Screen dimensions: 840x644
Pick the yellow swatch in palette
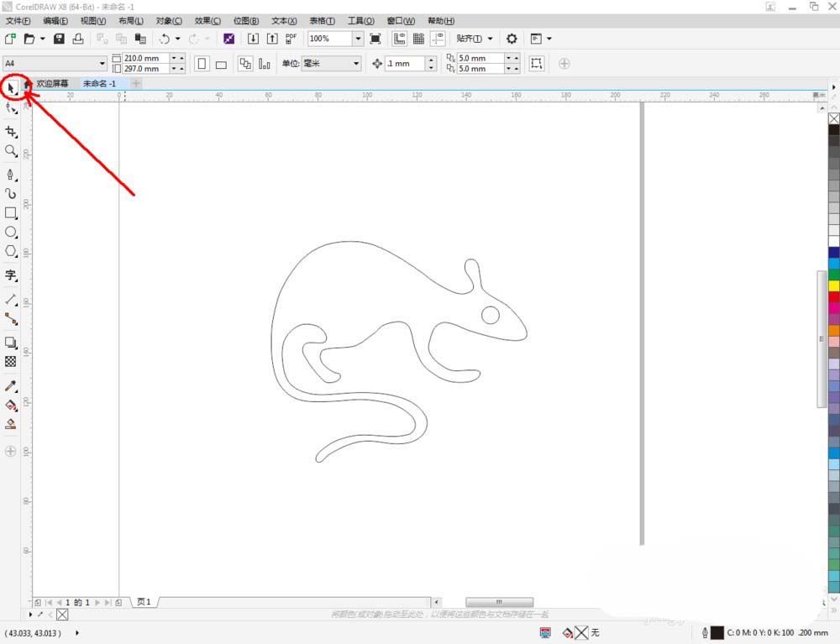(834, 285)
